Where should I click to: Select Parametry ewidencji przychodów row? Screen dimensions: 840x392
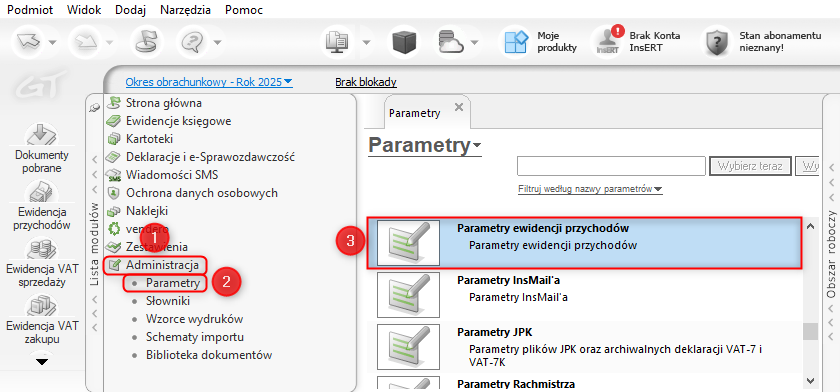coord(584,243)
